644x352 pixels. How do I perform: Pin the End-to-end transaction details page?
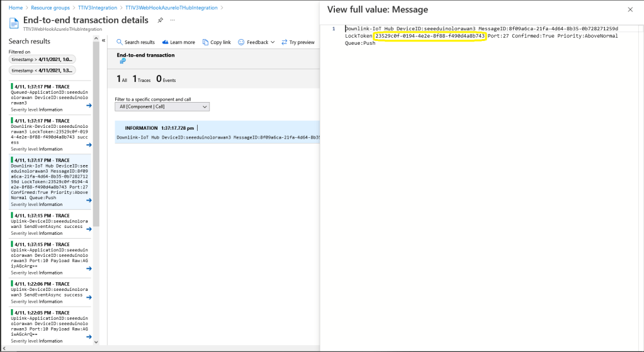[161, 20]
